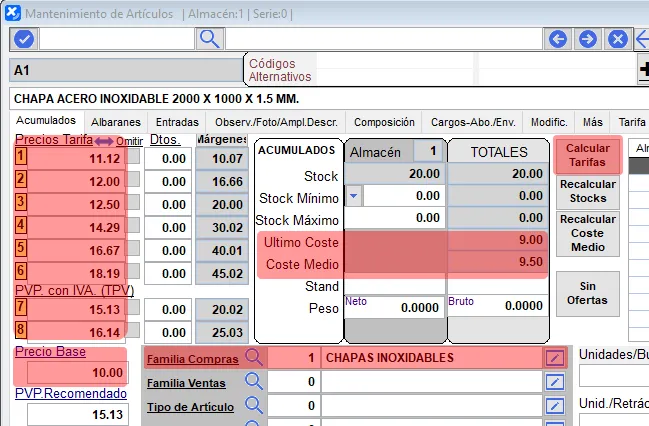Click the Precio Base input field
649x426 pixels.
[x=70, y=372]
